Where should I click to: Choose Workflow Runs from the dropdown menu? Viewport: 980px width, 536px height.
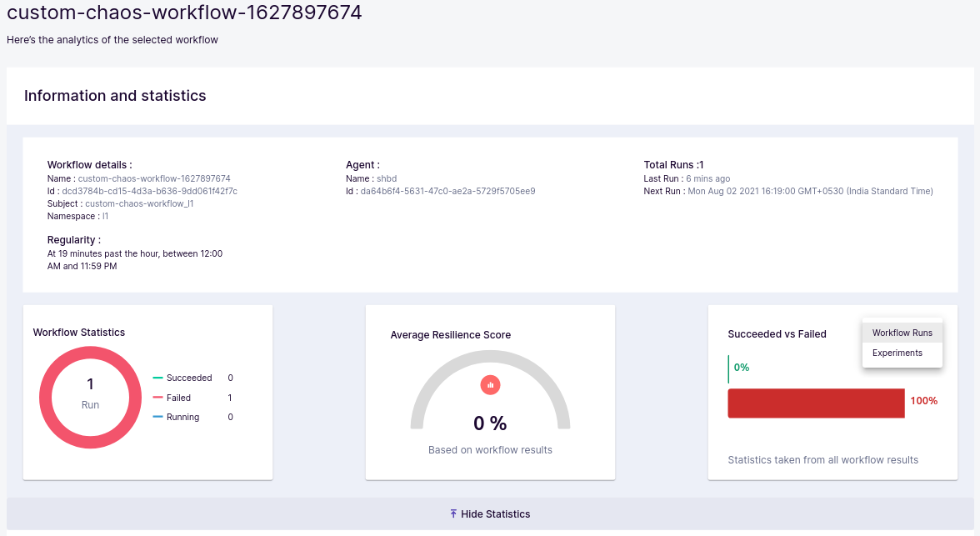pos(902,333)
